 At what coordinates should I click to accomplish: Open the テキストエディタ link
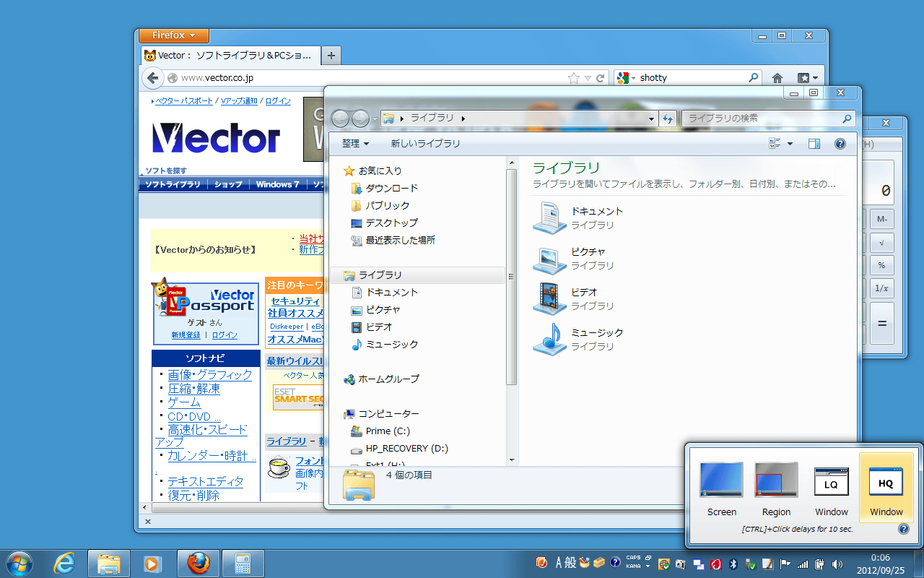pos(205,481)
